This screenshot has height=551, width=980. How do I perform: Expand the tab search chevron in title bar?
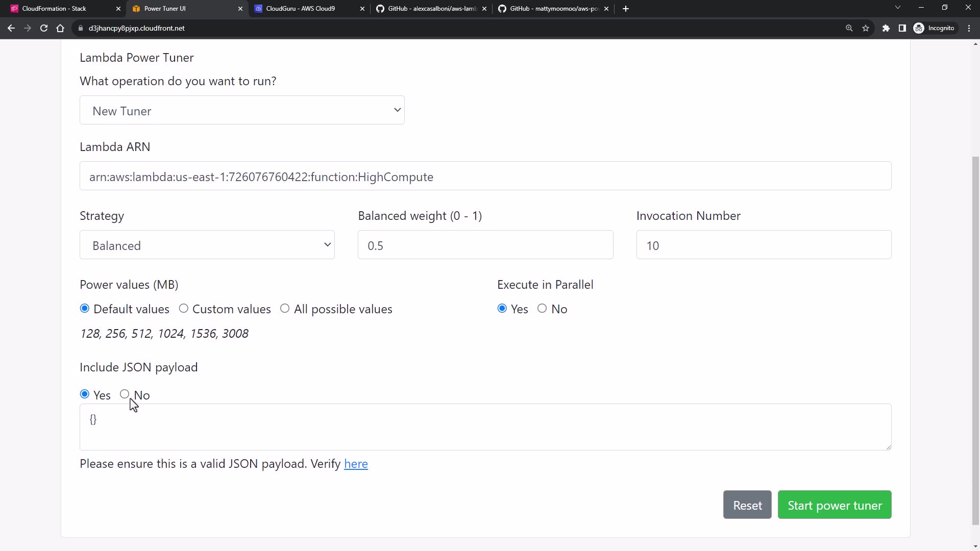tap(897, 8)
